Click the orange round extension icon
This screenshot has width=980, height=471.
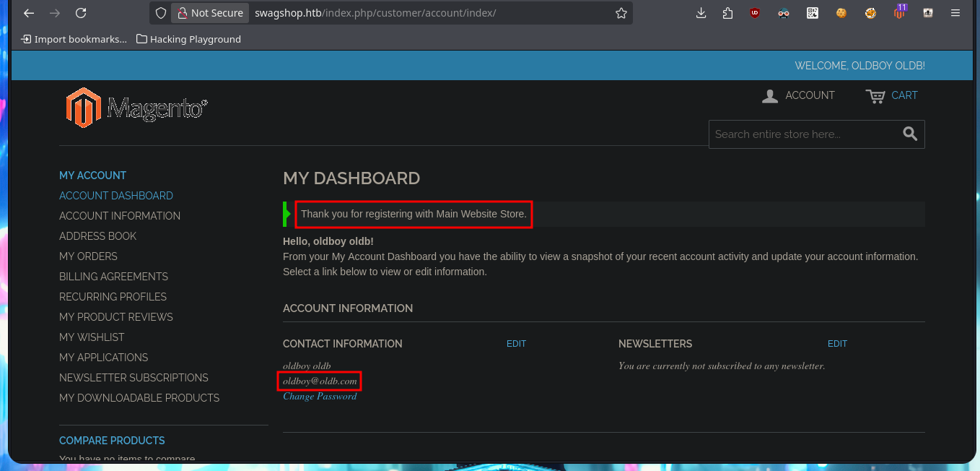pos(870,13)
